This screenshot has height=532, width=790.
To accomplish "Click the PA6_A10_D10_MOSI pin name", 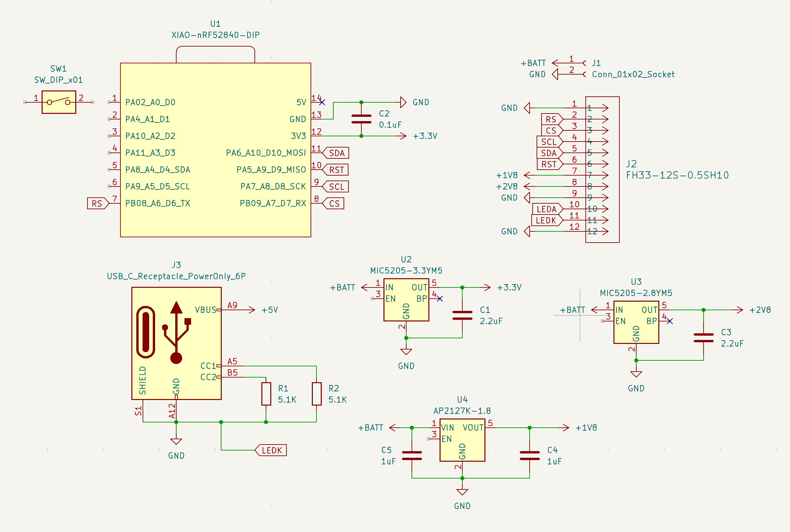I will coord(266,153).
